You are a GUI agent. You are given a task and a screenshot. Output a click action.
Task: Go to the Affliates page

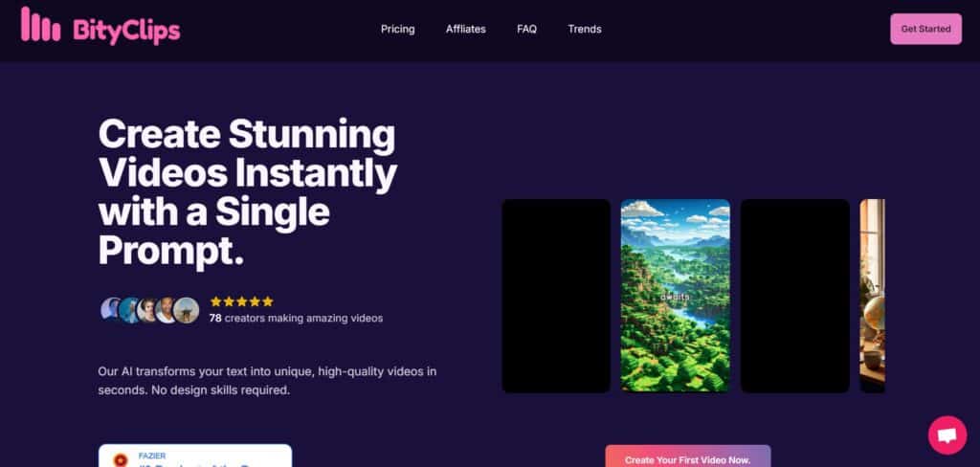pyautogui.click(x=466, y=29)
